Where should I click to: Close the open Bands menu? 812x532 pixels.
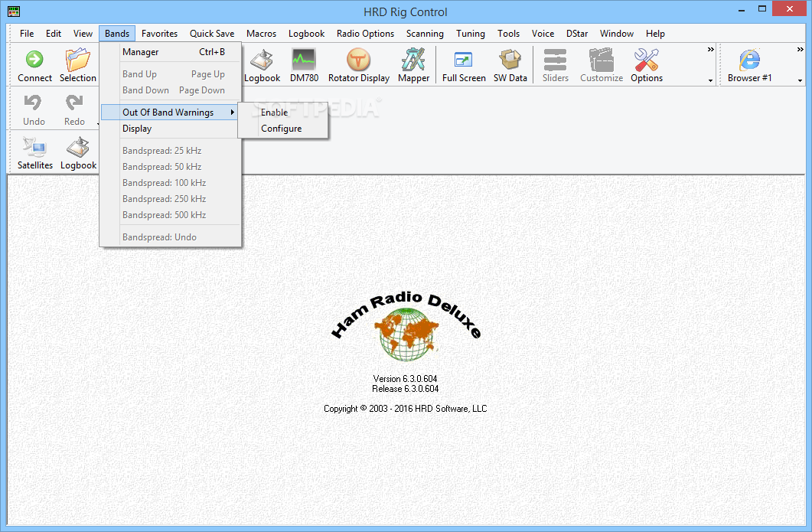click(x=117, y=33)
